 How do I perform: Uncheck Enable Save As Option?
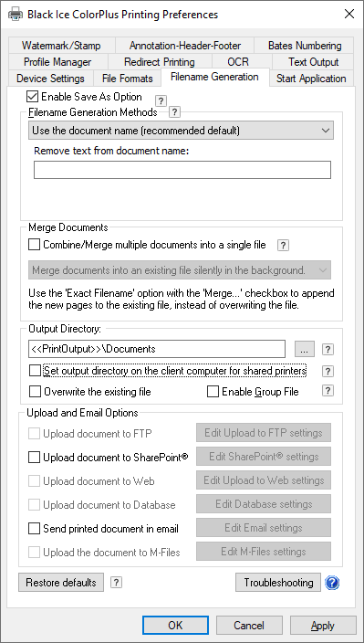32,97
